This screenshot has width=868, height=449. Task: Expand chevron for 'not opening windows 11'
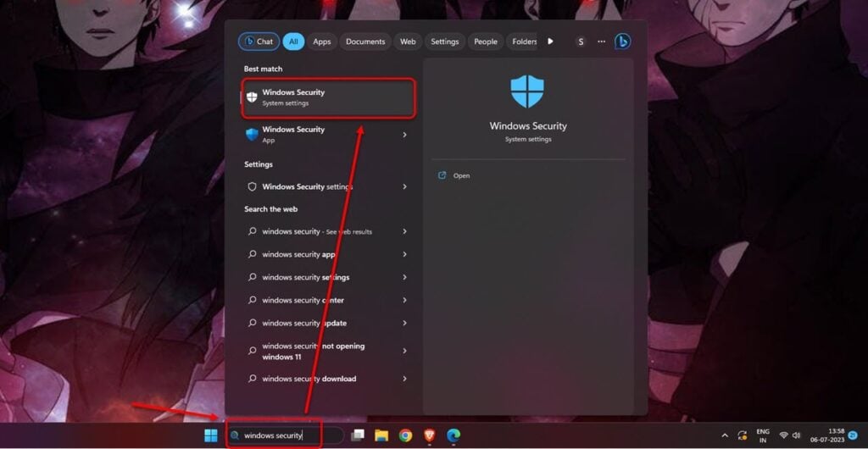coord(404,351)
